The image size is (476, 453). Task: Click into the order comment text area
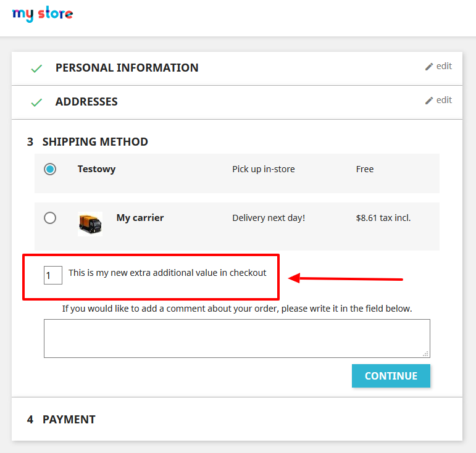237,338
